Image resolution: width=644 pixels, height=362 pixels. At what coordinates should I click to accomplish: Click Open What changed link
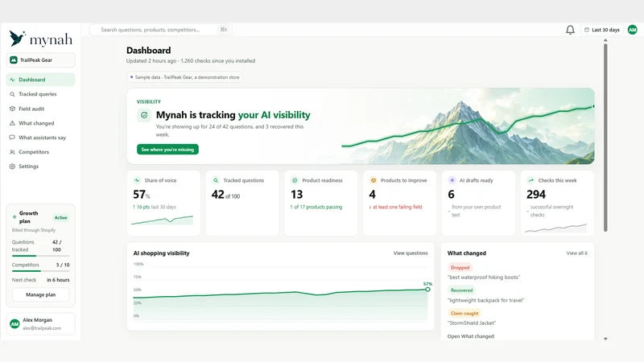tap(471, 336)
